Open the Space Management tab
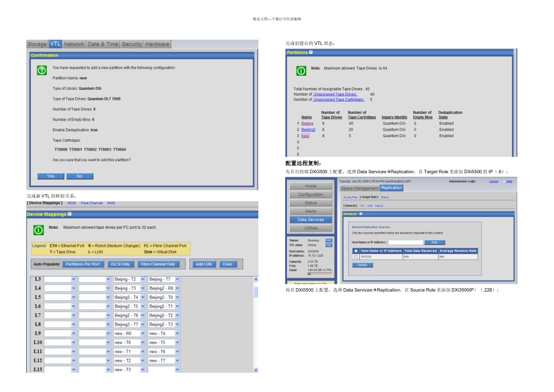Screen dimensions: 554x392 (x=359, y=188)
